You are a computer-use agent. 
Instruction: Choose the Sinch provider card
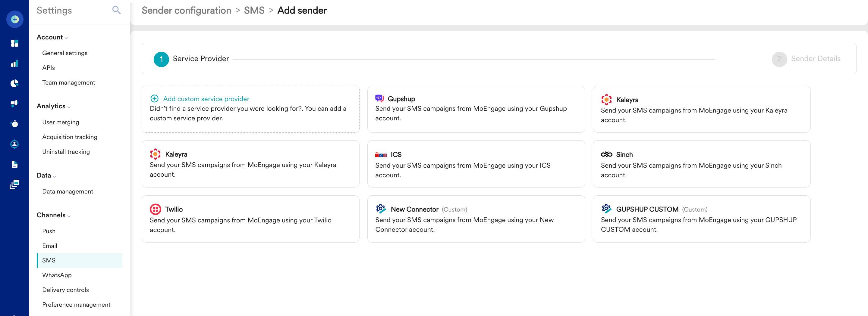[x=701, y=164]
